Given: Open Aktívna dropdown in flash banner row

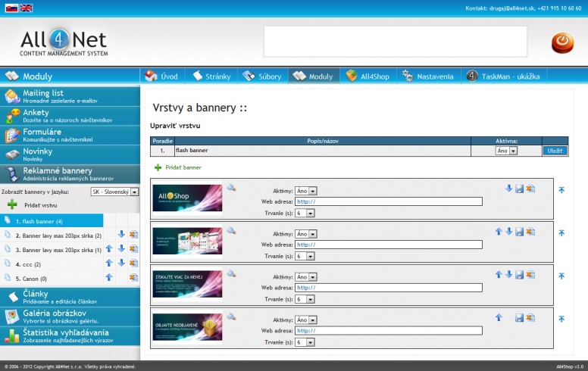Looking at the screenshot, I should [505, 151].
